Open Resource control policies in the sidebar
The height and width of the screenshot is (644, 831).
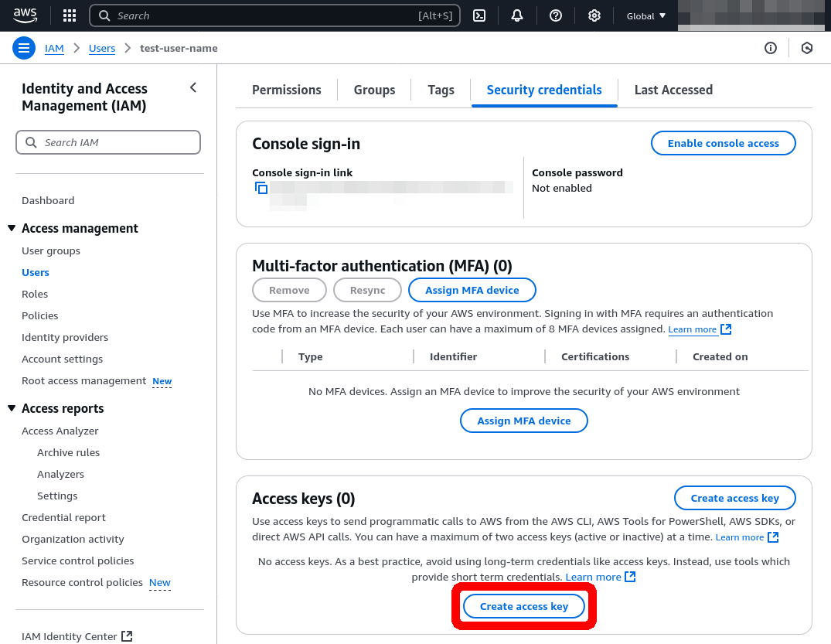pyautogui.click(x=82, y=582)
